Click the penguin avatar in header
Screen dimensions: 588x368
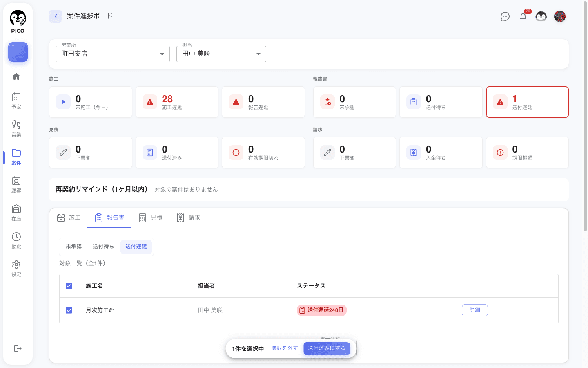541,16
